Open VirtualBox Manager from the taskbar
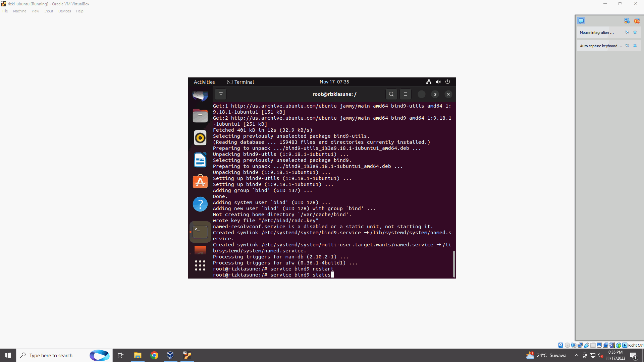The image size is (644, 362). click(x=170, y=355)
